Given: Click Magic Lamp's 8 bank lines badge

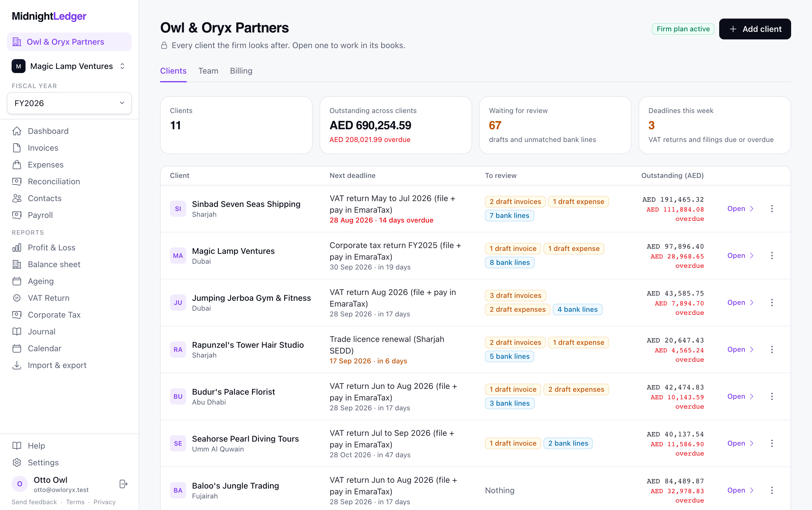Looking at the screenshot, I should pos(510,263).
